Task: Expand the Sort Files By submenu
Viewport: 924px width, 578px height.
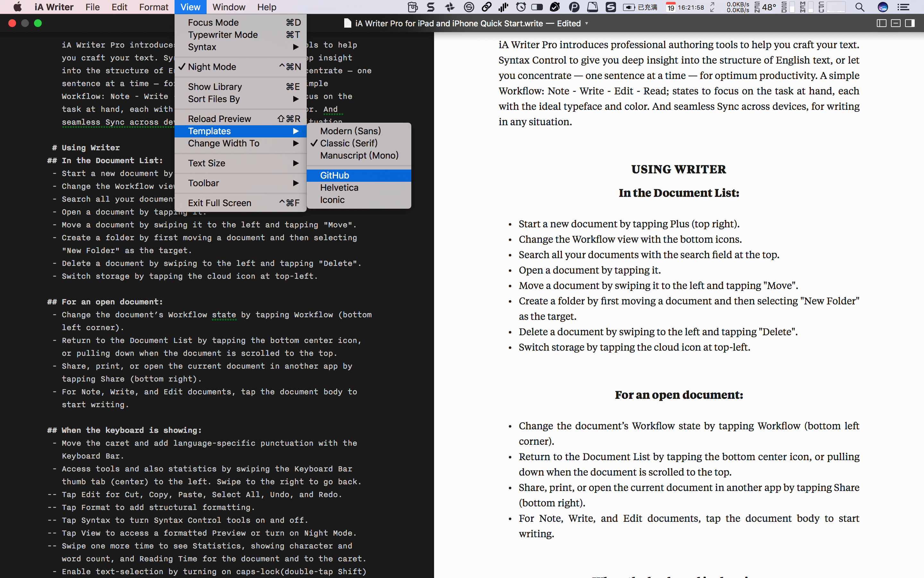Action: click(241, 99)
